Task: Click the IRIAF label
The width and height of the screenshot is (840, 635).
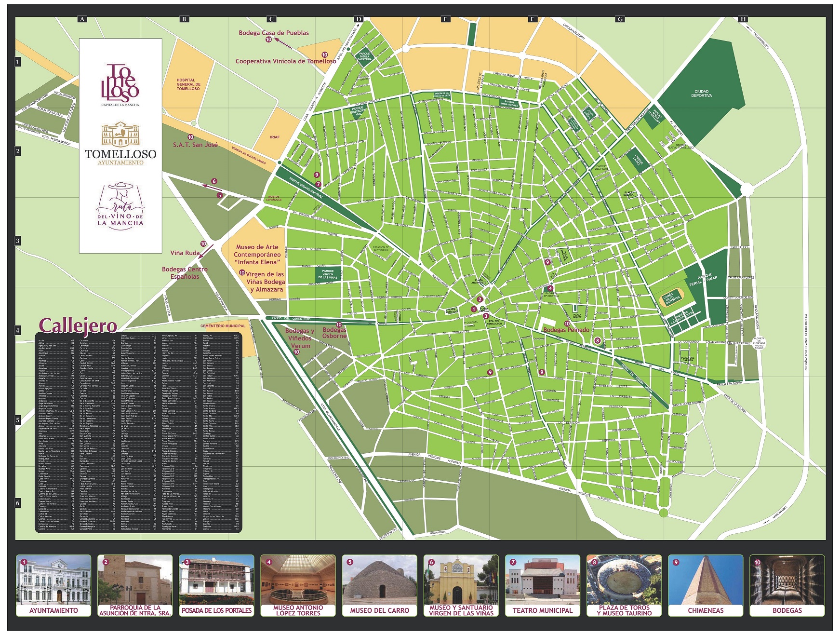Action: [x=275, y=137]
